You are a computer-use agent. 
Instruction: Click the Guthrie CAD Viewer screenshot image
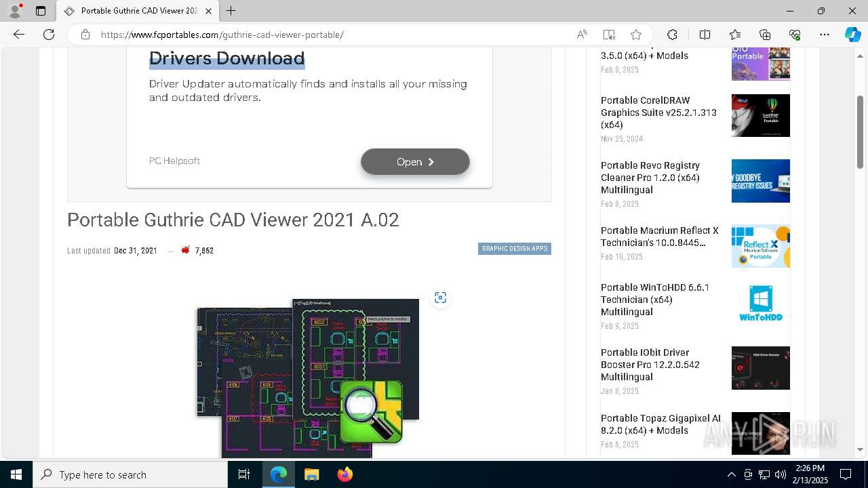pos(308,378)
